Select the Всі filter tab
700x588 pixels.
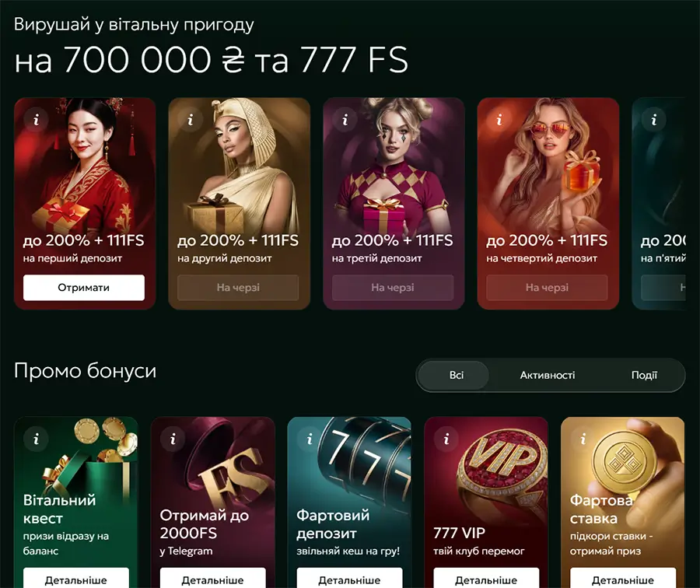coord(455,375)
